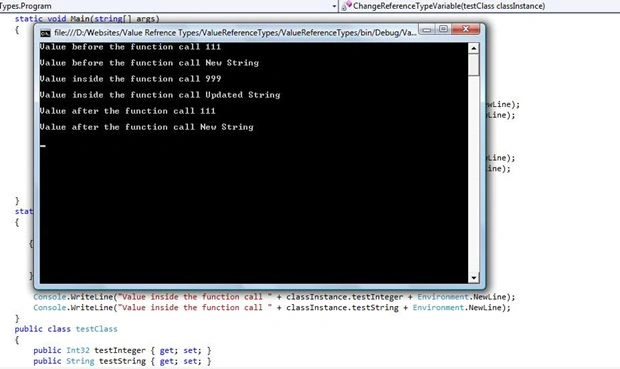
Task: Click the console scrollbar thumb
Action: click(x=473, y=65)
